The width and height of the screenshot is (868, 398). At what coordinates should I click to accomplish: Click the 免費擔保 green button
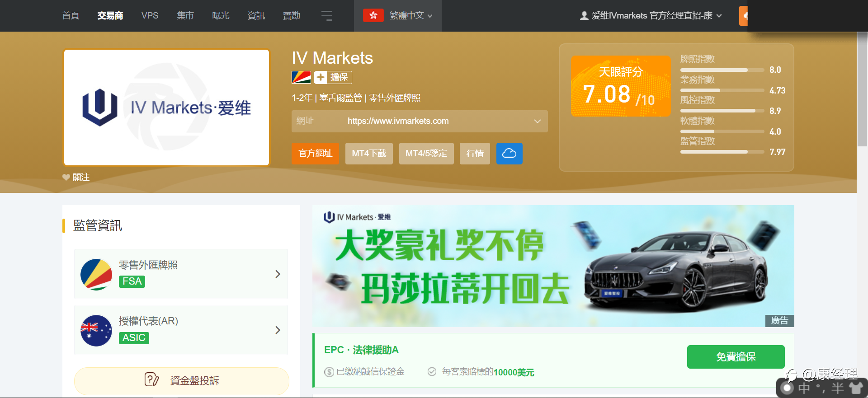[x=736, y=357]
